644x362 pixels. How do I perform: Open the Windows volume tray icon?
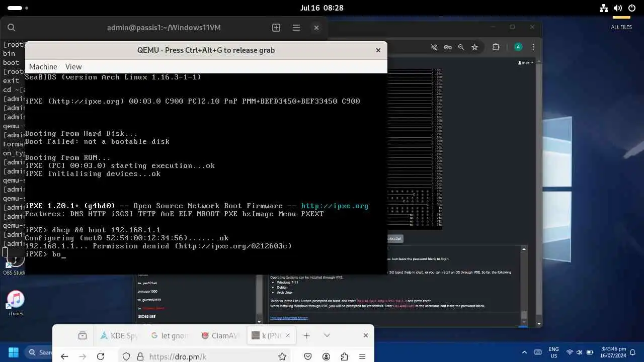pos(580,352)
